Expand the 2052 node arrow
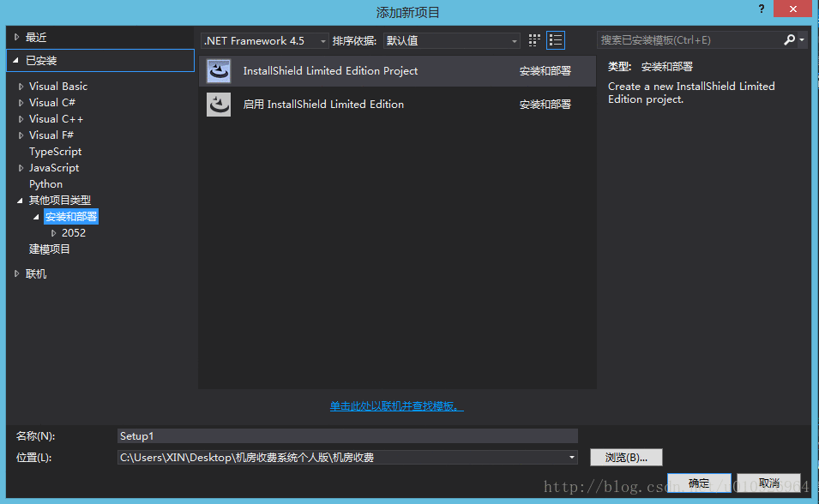 point(53,233)
